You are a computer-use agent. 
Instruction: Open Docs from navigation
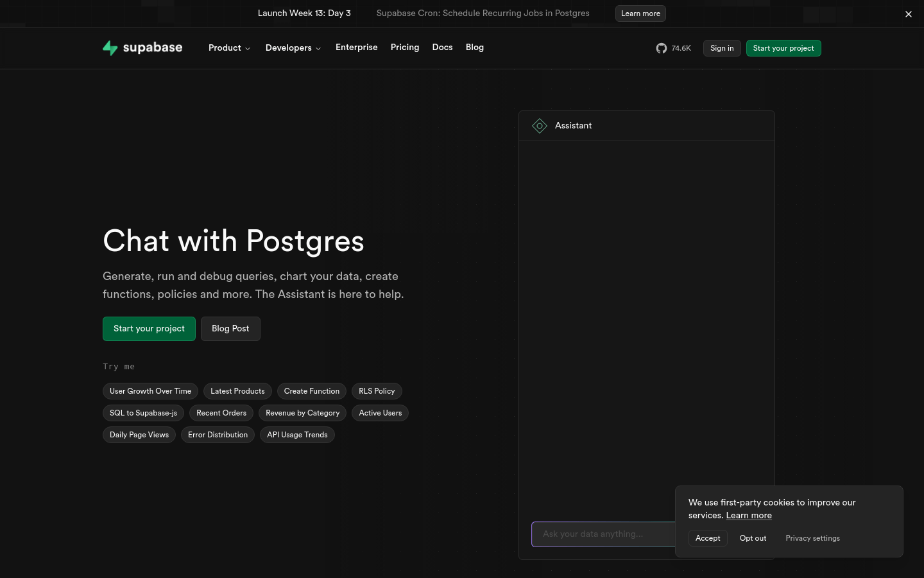coord(442,48)
